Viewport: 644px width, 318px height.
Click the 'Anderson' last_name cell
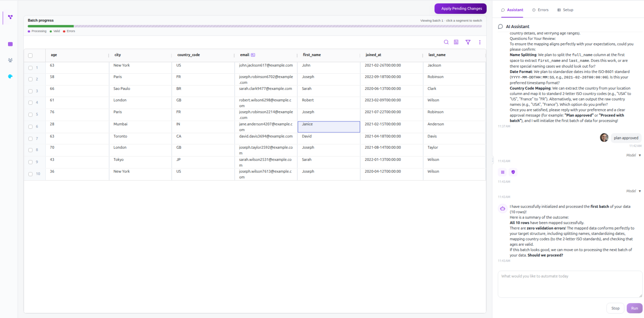point(454,127)
